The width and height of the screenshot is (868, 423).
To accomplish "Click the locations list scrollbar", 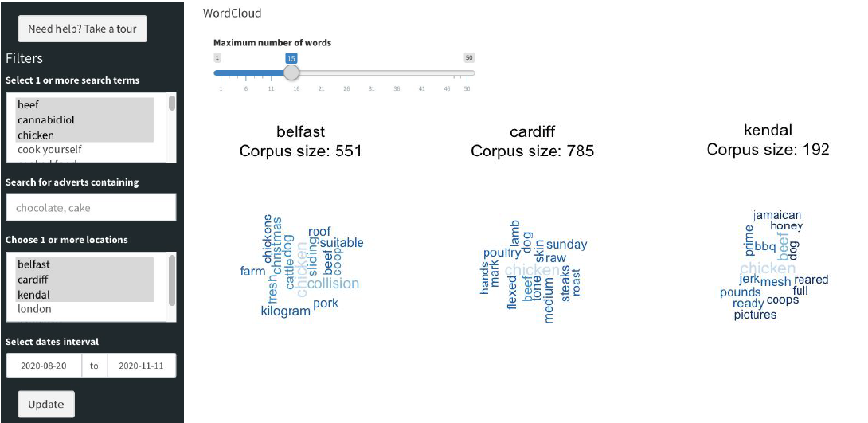I will tap(171, 280).
